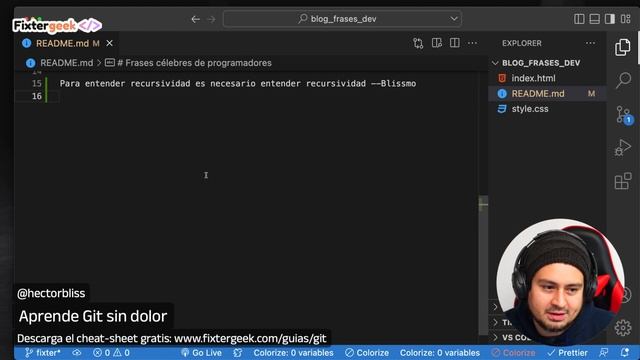640x360 pixels.
Task: Open the feedback person icon in status bar
Action: [x=603, y=353]
